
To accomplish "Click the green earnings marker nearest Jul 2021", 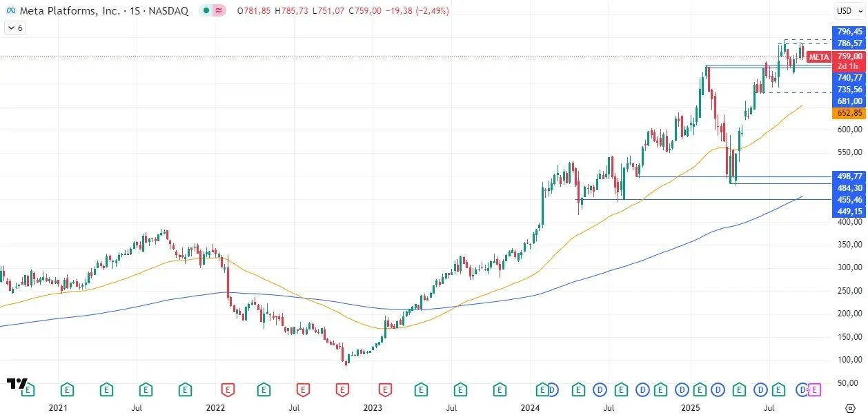I will [x=145, y=390].
